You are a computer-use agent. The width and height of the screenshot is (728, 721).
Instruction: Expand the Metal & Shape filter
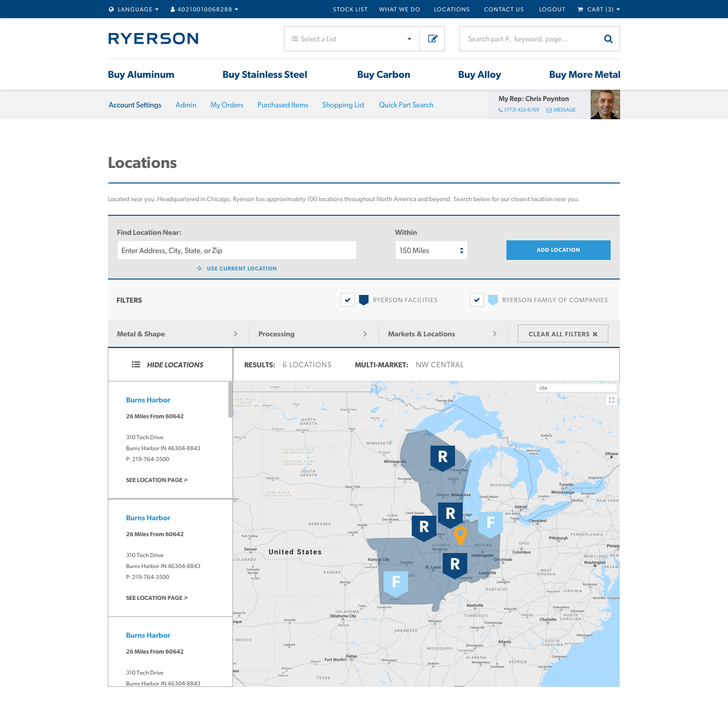(x=178, y=334)
